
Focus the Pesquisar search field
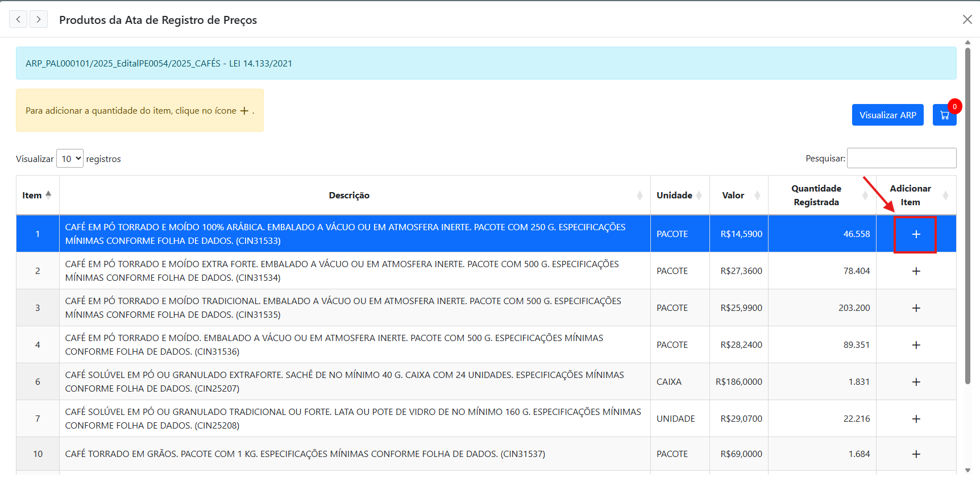tap(902, 158)
